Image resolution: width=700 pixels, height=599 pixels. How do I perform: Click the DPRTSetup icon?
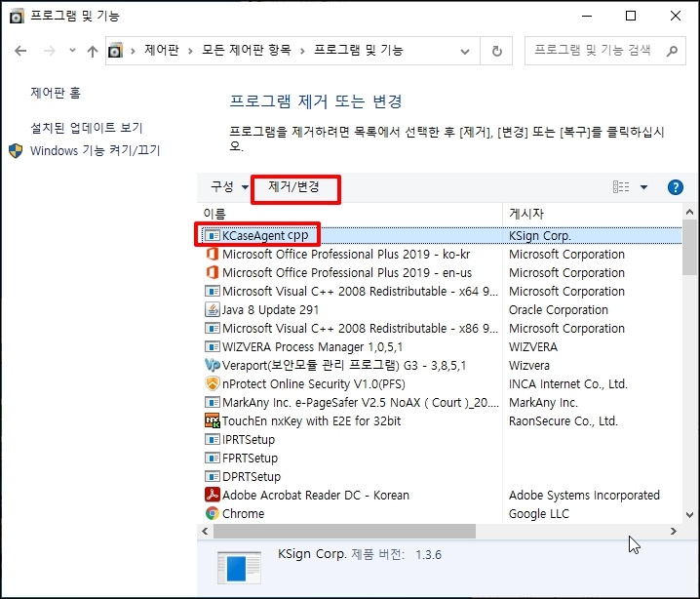point(213,477)
